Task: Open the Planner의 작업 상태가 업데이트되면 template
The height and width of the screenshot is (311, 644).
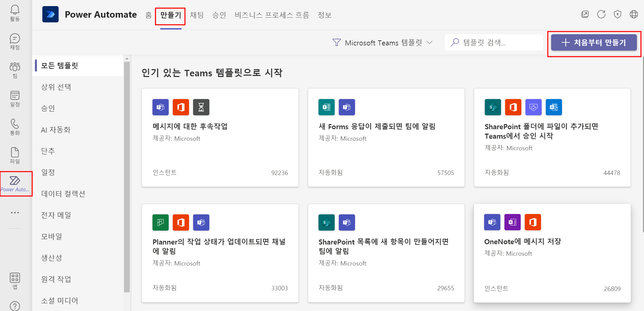Action: 220,253
